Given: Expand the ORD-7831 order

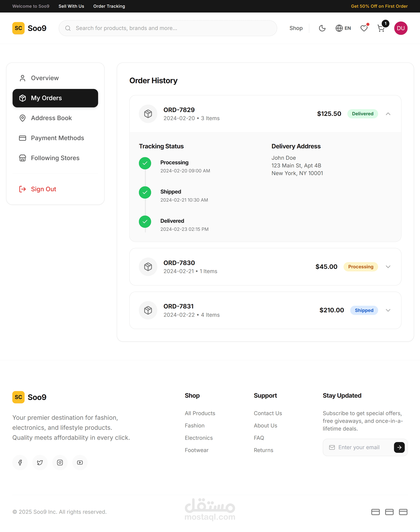Looking at the screenshot, I should click(x=388, y=310).
